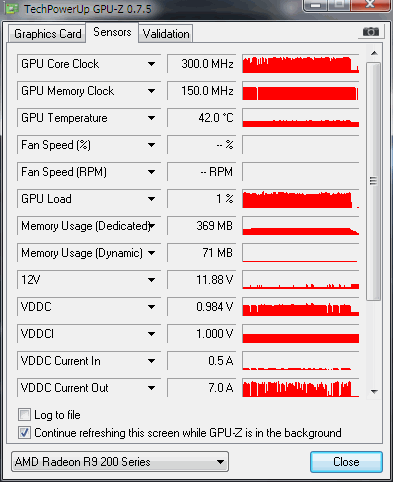393x482 pixels.
Task: Open the Validation tab
Action: click(x=166, y=34)
